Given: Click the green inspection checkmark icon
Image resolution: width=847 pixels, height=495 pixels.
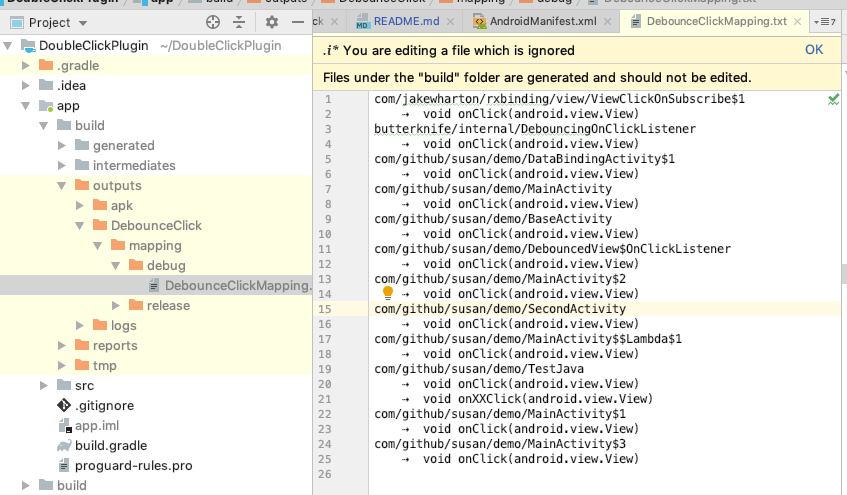Looking at the screenshot, I should click(833, 99).
